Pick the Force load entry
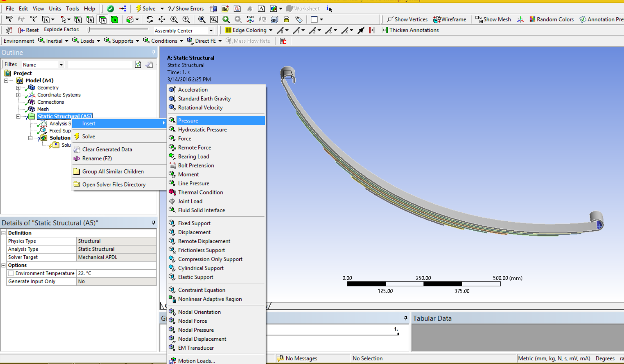The height and width of the screenshot is (364, 624). click(217, 138)
